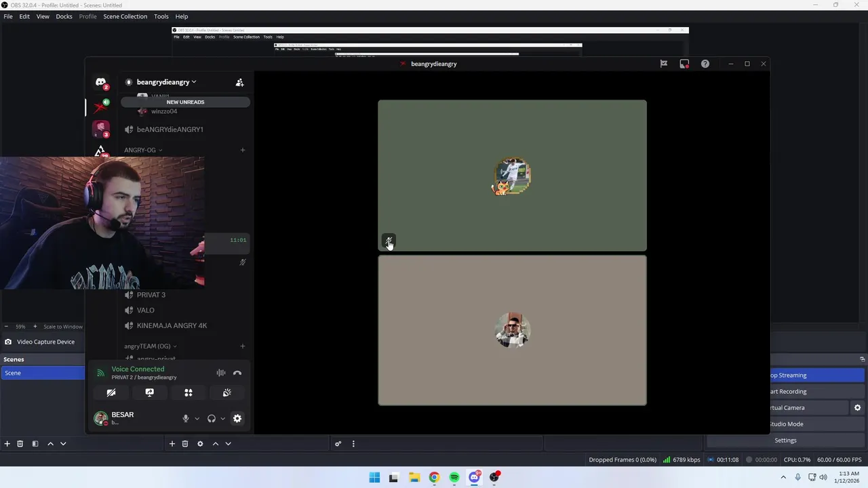Click the Voice Connected status text
The image size is (868, 488).
click(138, 369)
